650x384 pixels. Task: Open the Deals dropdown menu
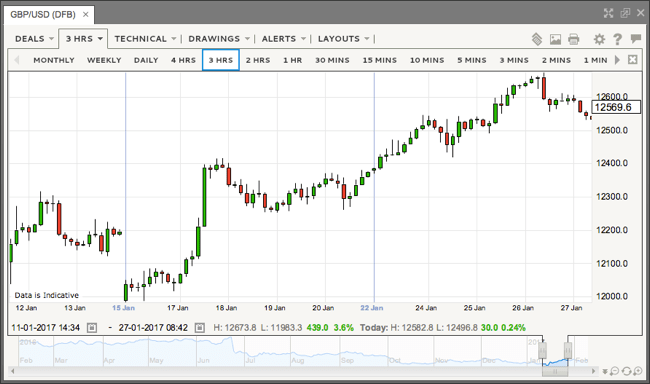click(34, 39)
